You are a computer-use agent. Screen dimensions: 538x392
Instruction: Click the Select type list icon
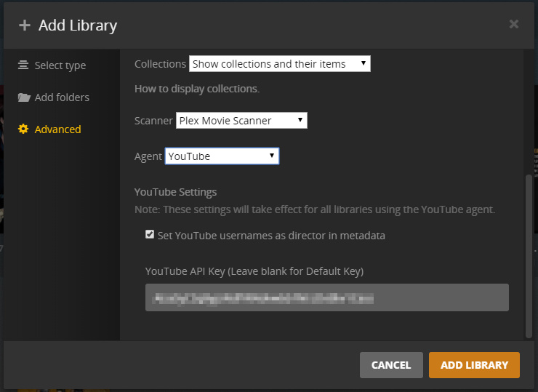pos(23,65)
